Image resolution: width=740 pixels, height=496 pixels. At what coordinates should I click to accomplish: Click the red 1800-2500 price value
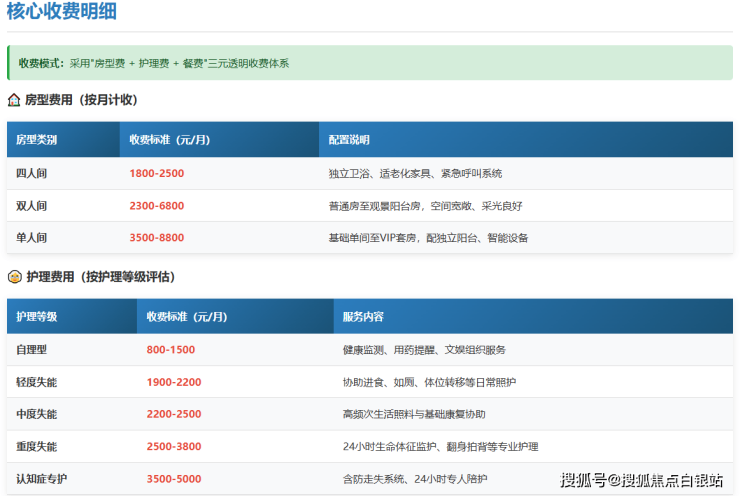point(157,173)
